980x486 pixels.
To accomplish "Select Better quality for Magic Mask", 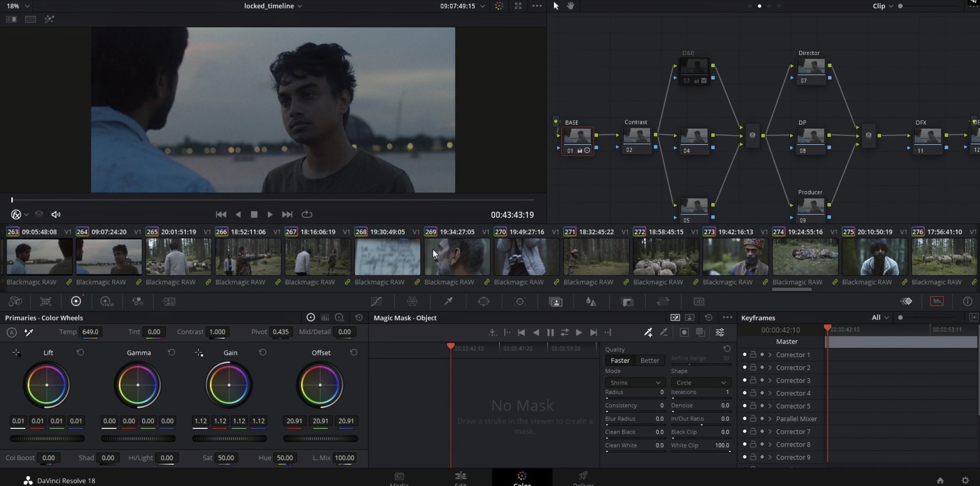I will coord(649,360).
